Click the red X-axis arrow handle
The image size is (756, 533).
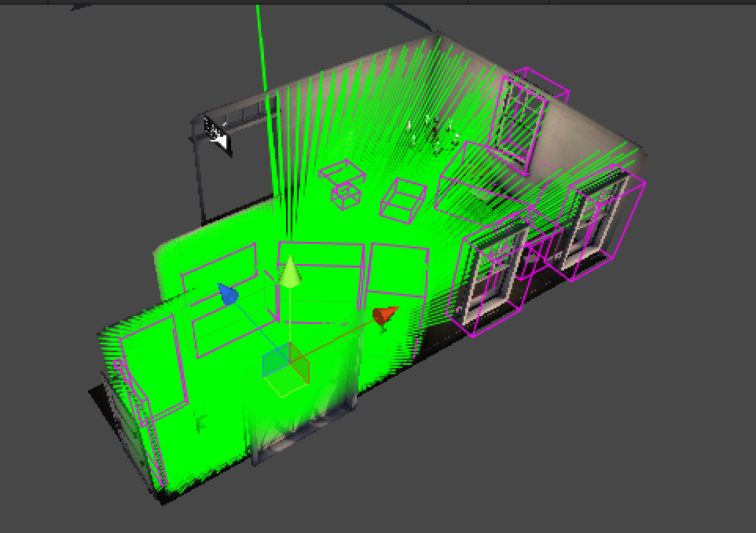coord(384,315)
